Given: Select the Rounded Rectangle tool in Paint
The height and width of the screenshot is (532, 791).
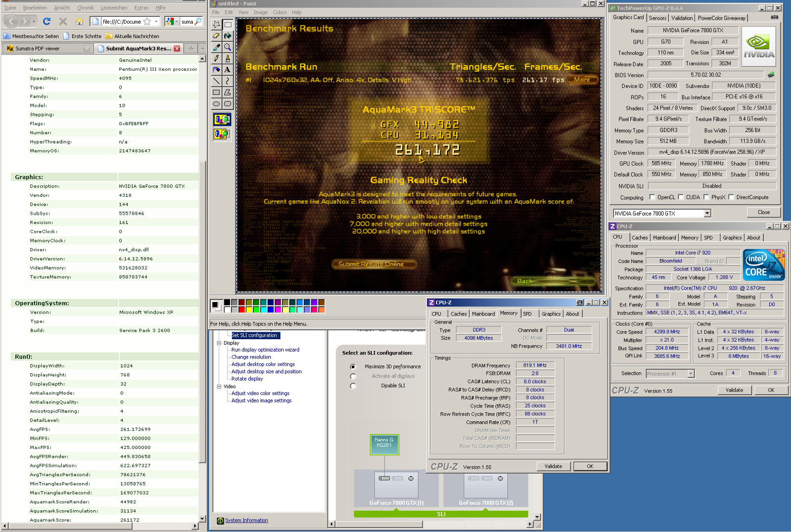Looking at the screenshot, I should pos(227,104).
